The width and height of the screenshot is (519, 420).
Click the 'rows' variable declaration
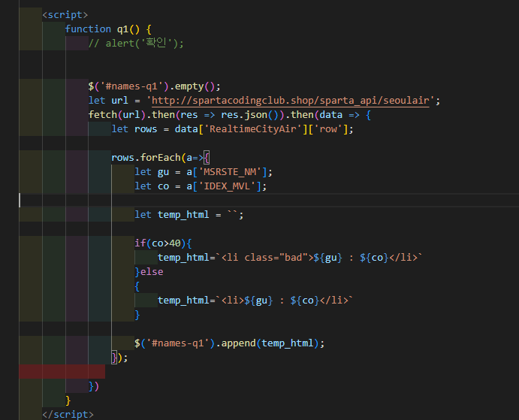[x=146, y=128]
